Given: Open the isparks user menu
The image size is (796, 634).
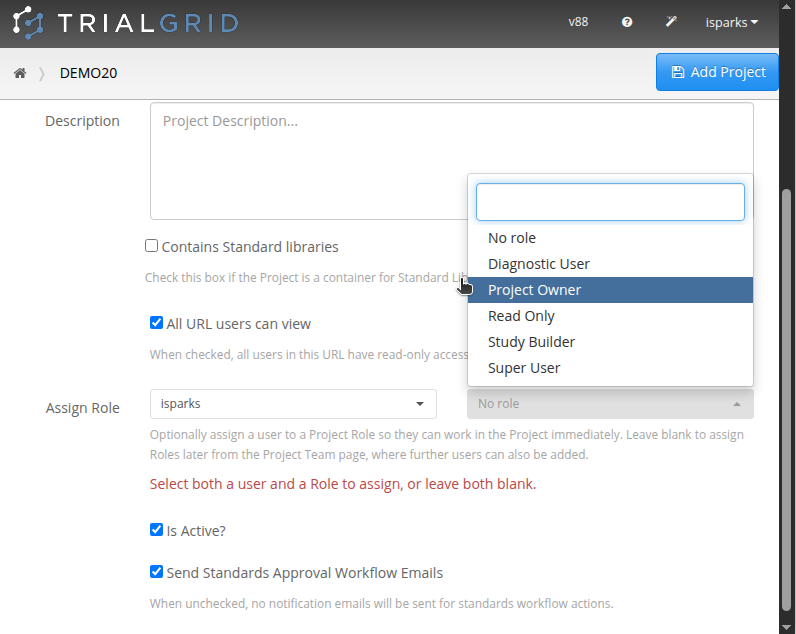Looking at the screenshot, I should [x=732, y=22].
